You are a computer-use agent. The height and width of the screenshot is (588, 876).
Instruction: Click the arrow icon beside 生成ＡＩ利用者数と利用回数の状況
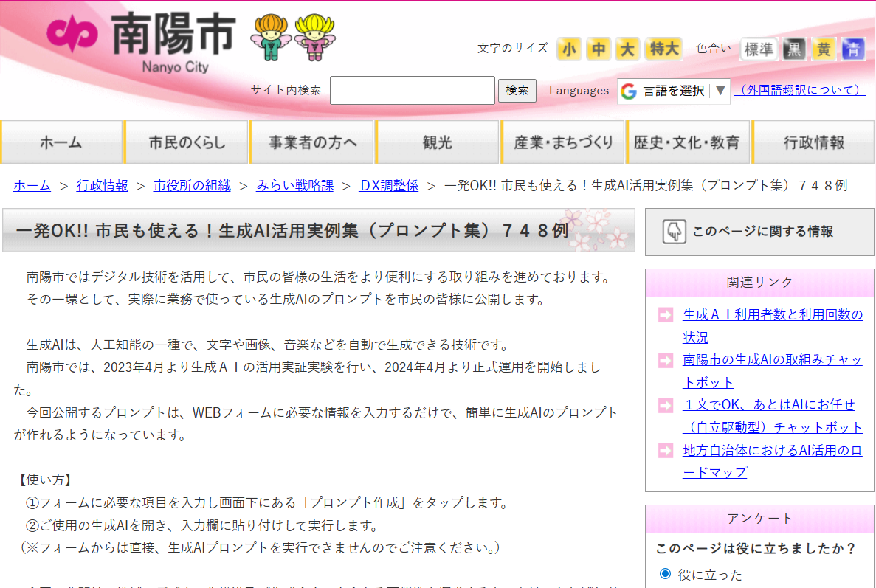point(665,314)
